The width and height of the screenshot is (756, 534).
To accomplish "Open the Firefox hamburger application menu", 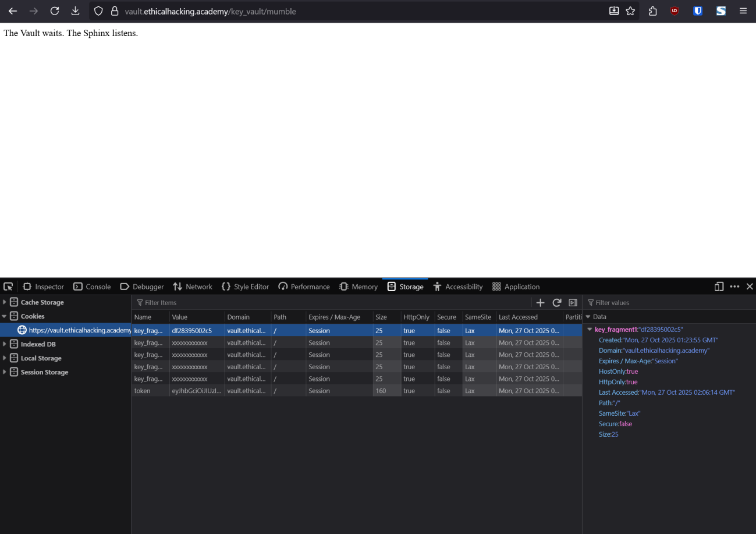I will (743, 11).
